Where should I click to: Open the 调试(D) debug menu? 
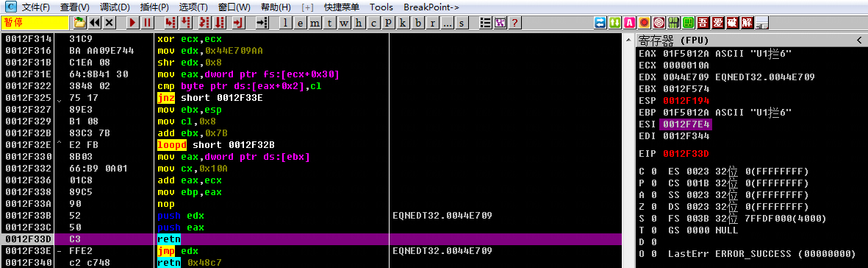tap(115, 7)
